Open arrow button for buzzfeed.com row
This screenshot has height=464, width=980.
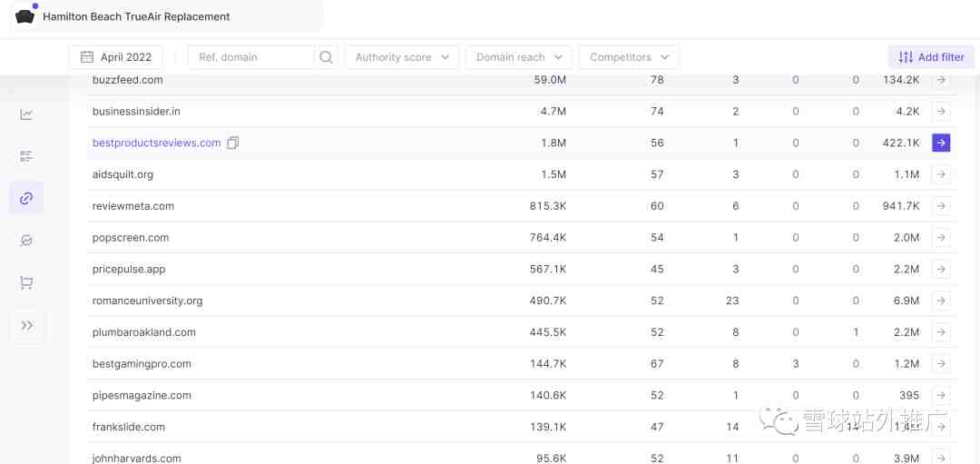click(941, 80)
